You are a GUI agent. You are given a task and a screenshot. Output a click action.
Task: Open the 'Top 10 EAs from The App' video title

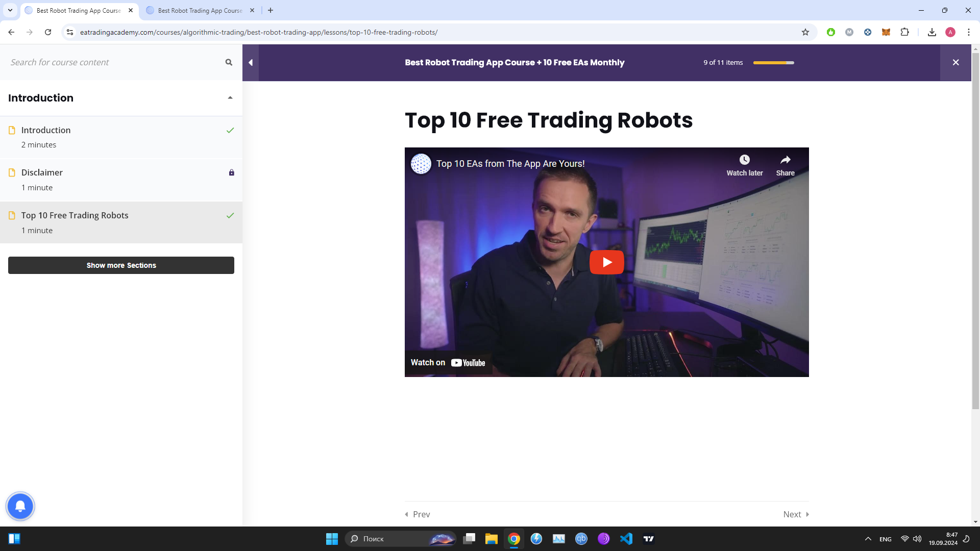[x=510, y=164]
